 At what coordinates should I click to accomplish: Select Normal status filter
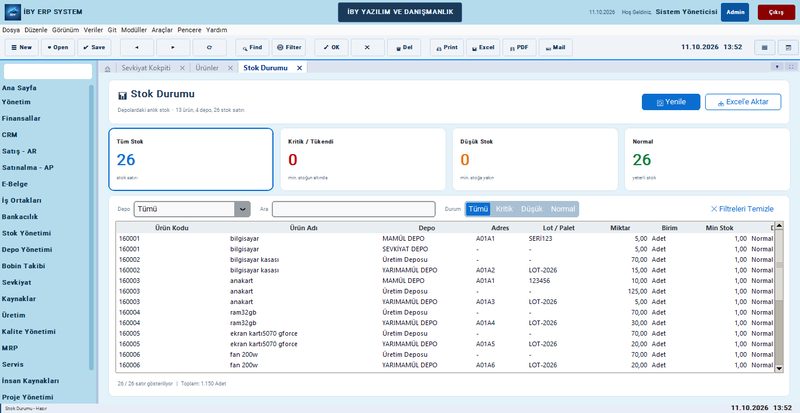coord(563,209)
